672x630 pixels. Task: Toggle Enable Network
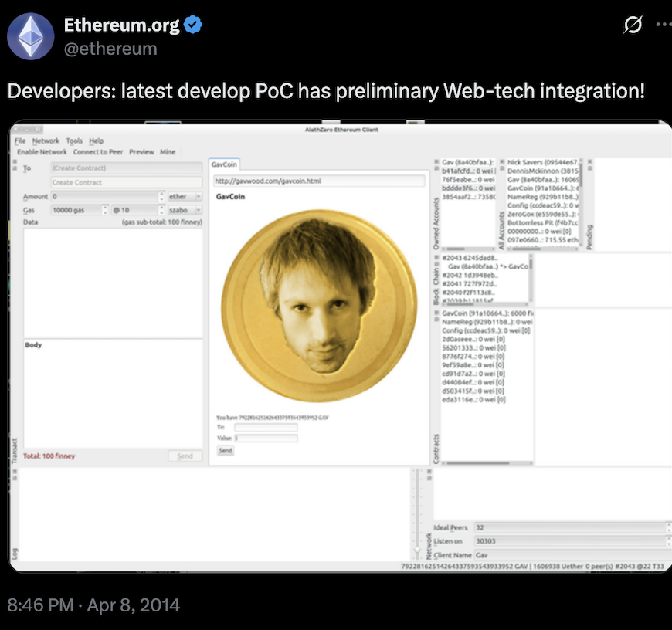[x=41, y=152]
